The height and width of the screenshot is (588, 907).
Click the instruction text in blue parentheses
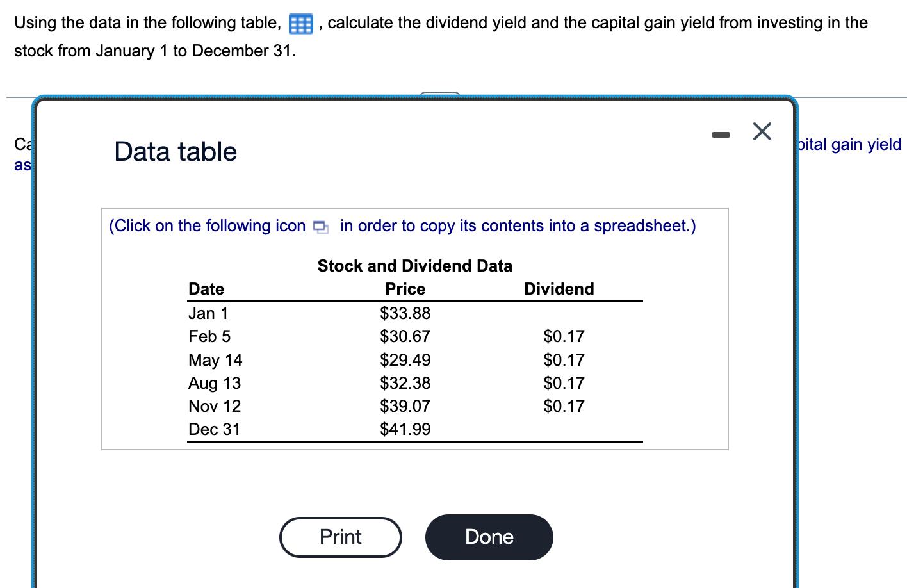402,226
